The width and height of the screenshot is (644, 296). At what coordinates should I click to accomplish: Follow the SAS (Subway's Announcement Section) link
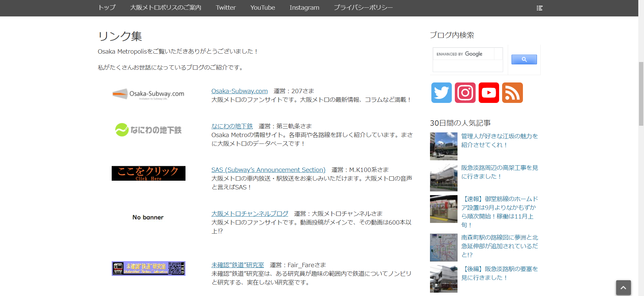click(268, 170)
